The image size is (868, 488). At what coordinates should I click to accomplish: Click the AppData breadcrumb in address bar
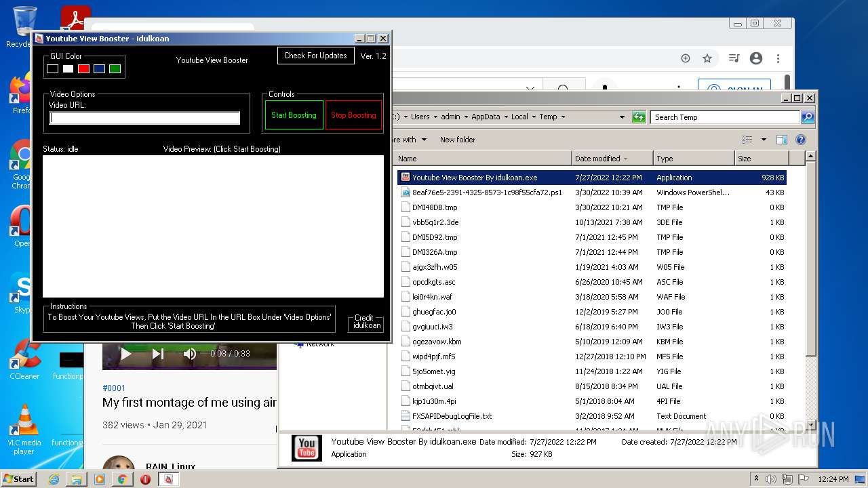(x=486, y=117)
